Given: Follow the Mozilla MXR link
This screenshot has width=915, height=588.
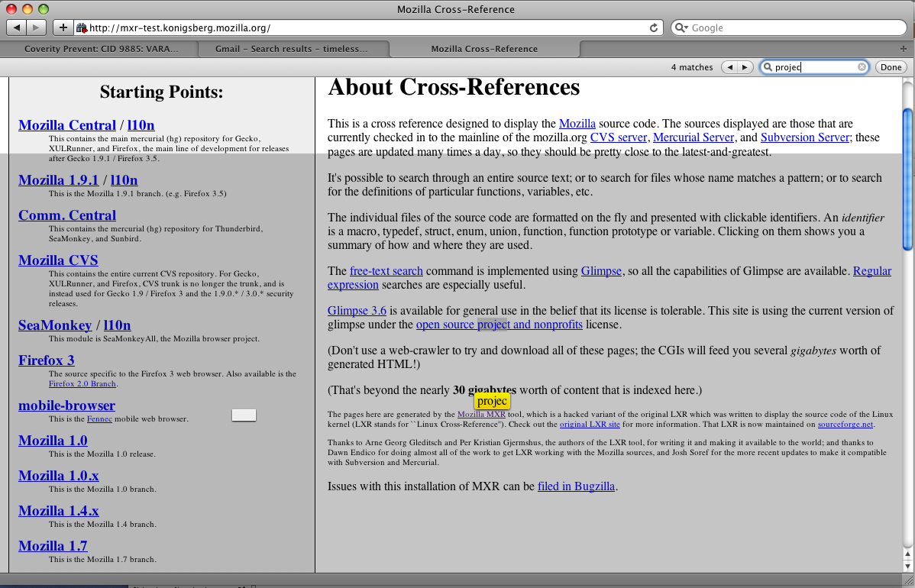Looking at the screenshot, I should click(x=481, y=415).
